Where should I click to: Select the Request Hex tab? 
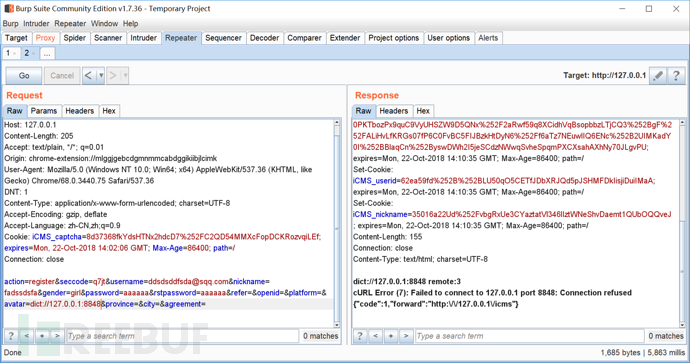coord(109,111)
